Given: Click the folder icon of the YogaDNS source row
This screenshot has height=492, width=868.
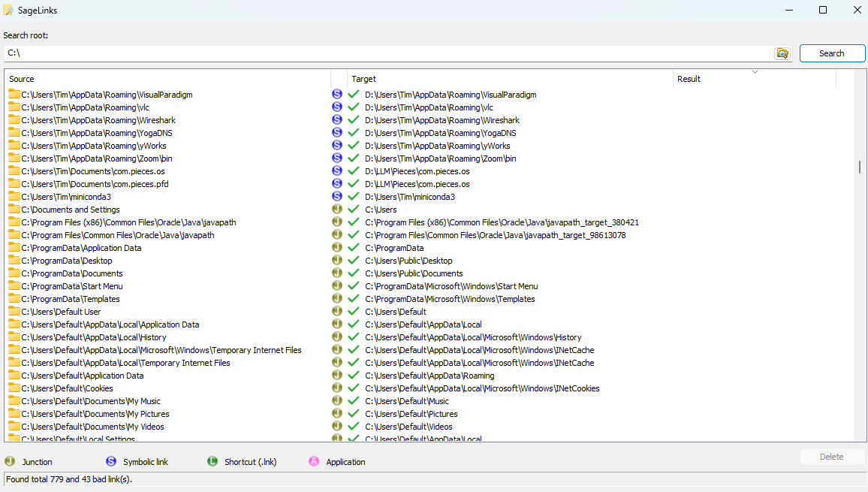Looking at the screenshot, I should click(x=14, y=132).
